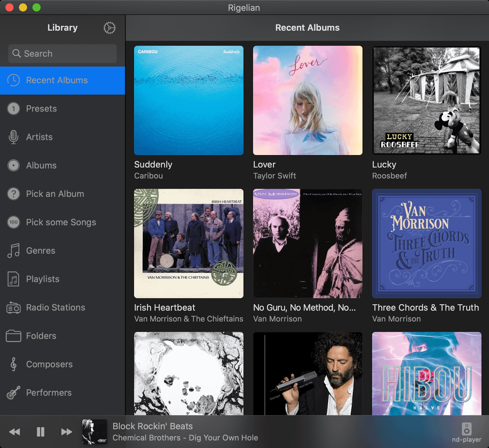Screen dimensions: 489x448
Task: Select Recent Albums in the sidebar
Action: pos(56,80)
